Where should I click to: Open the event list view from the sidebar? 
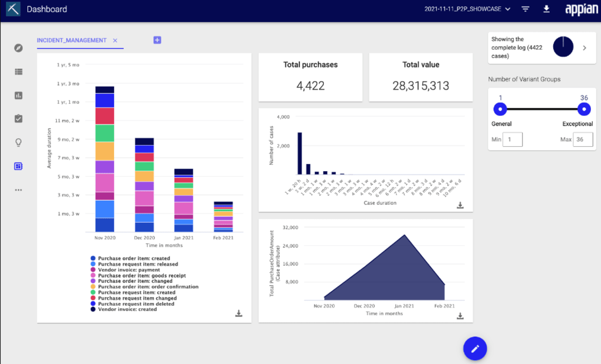18,71
